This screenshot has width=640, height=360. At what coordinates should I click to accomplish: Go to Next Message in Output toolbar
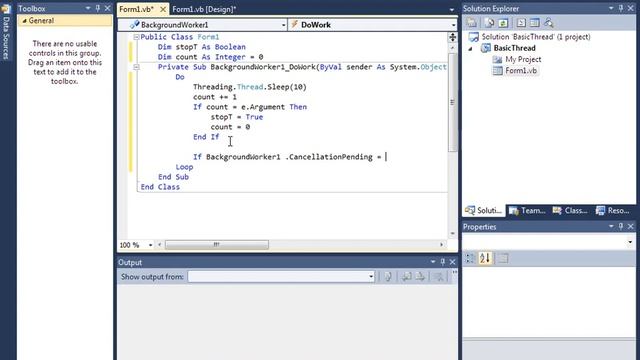click(x=420, y=277)
